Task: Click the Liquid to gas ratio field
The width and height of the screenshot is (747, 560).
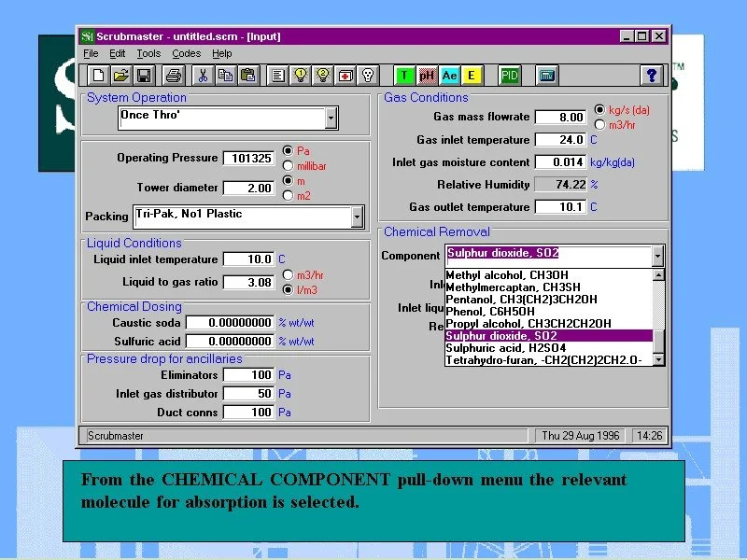Action: coord(248,282)
